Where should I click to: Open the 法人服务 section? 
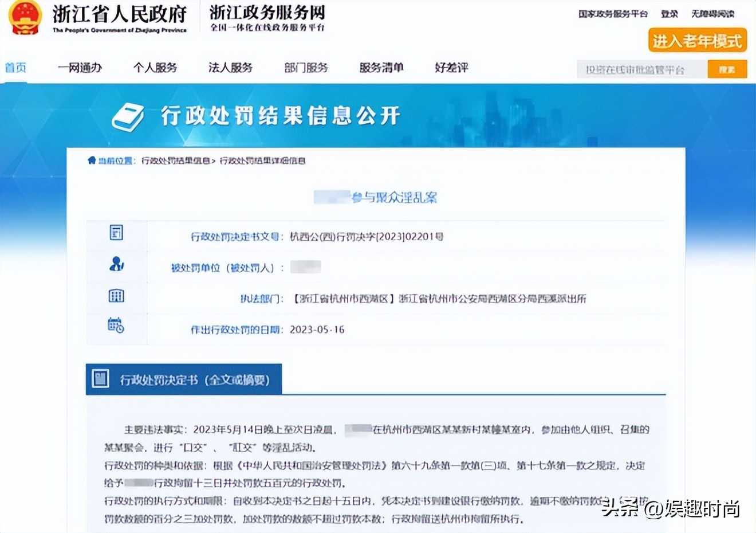[x=231, y=68]
